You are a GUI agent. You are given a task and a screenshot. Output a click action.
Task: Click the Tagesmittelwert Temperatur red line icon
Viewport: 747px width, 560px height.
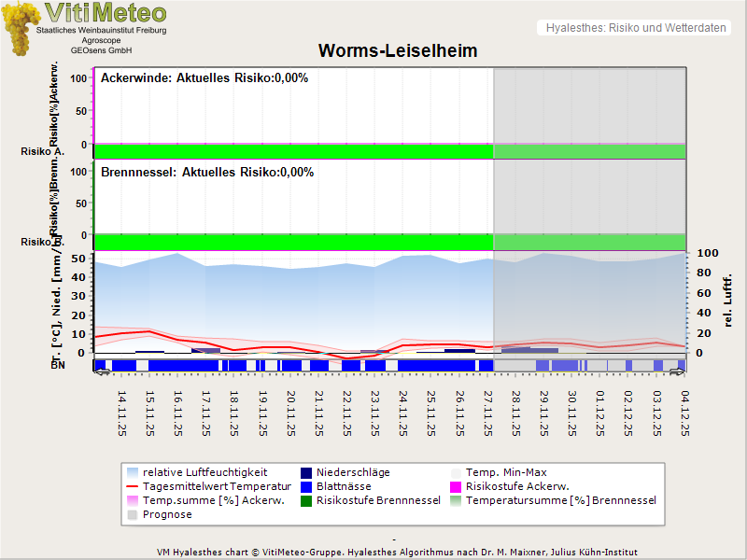(133, 487)
